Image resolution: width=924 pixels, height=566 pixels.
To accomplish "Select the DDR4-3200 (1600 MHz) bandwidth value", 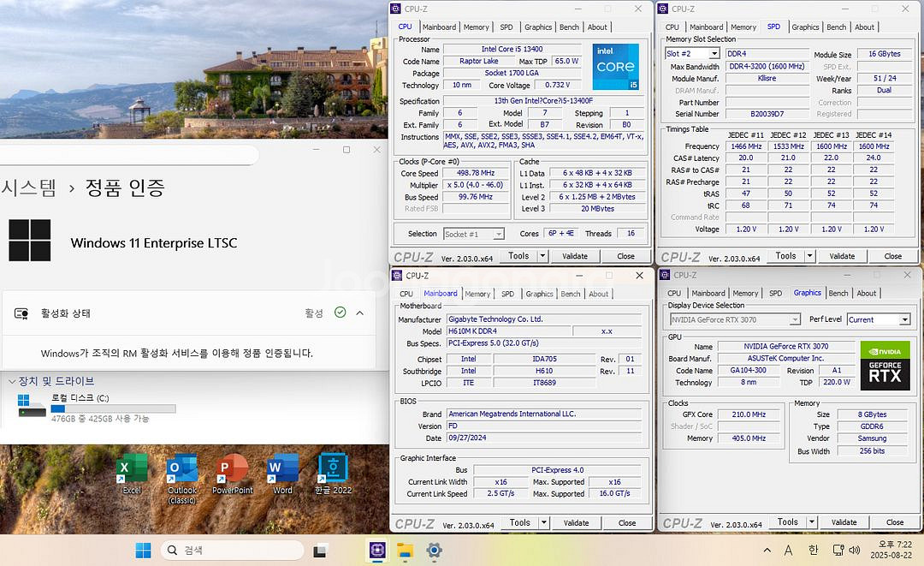I will click(767, 67).
